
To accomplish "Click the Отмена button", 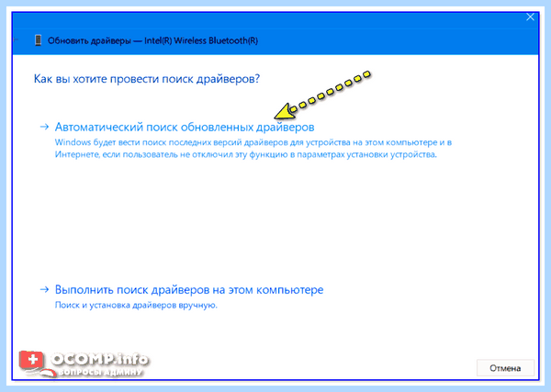I will tap(505, 368).
